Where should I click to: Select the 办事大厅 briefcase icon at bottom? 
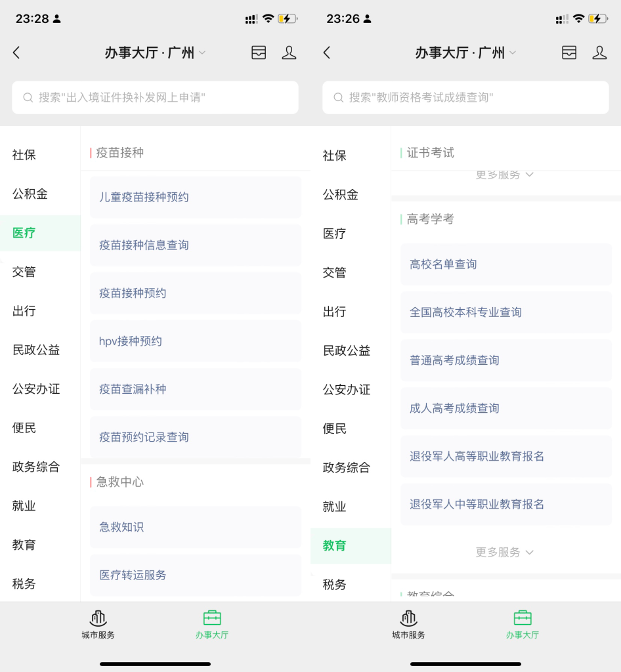pyautogui.click(x=212, y=622)
